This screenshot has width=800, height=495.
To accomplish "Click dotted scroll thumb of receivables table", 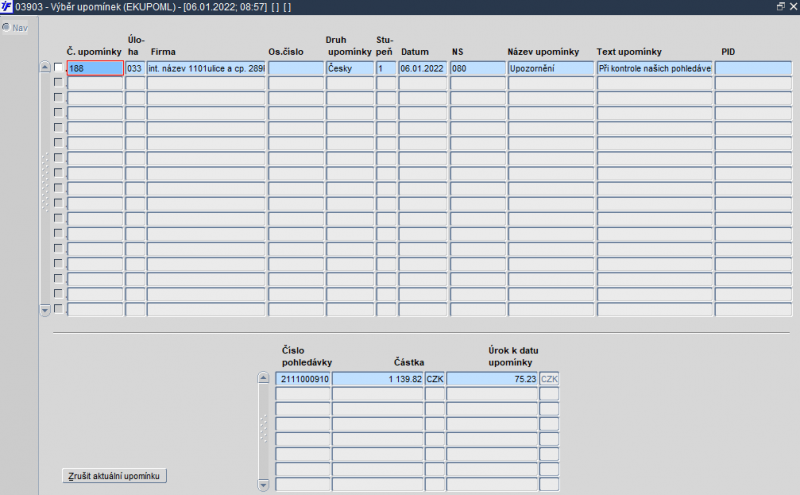I will [x=263, y=428].
